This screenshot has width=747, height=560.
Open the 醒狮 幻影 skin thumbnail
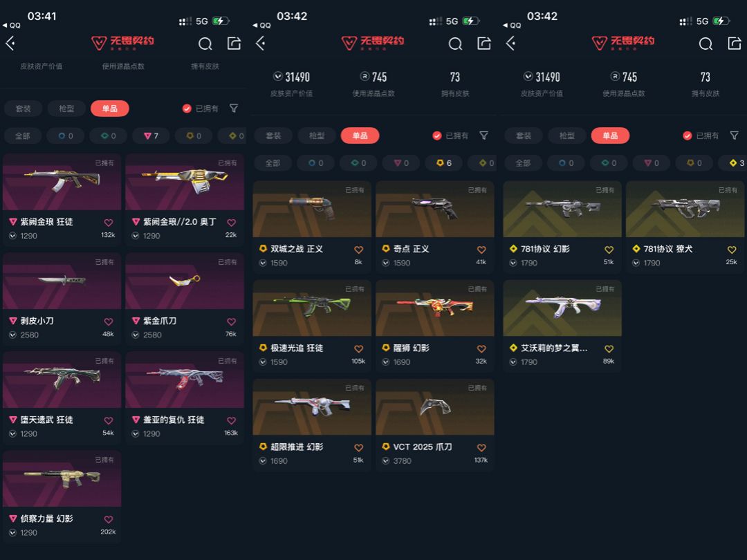click(x=435, y=308)
